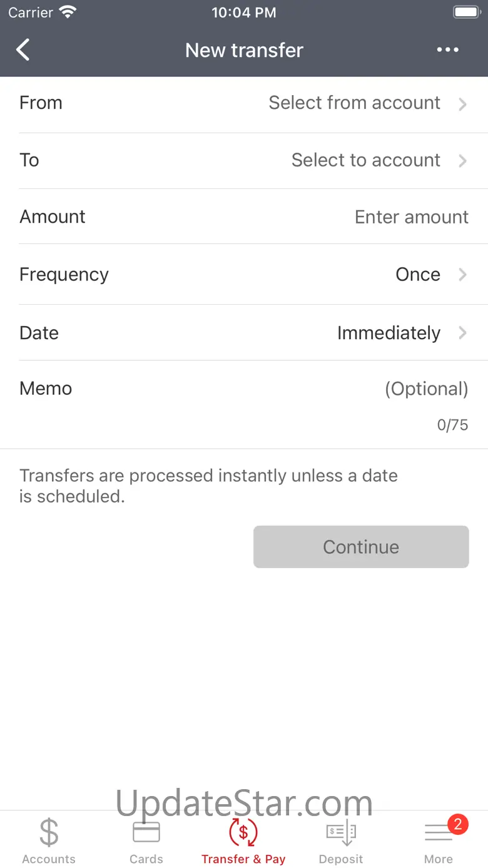
Task: Open the Frequency chevron next to Once
Action: click(462, 275)
